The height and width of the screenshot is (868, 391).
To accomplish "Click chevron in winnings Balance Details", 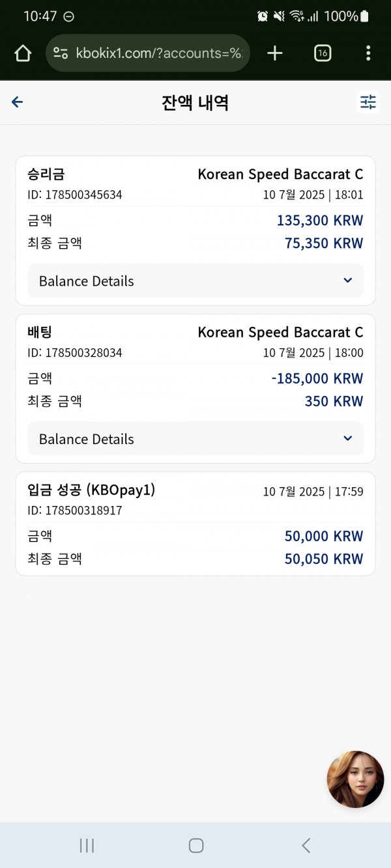I will (347, 281).
